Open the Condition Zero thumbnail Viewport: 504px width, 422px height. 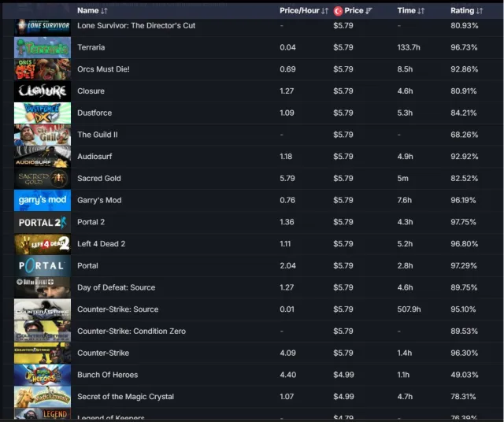tap(43, 331)
